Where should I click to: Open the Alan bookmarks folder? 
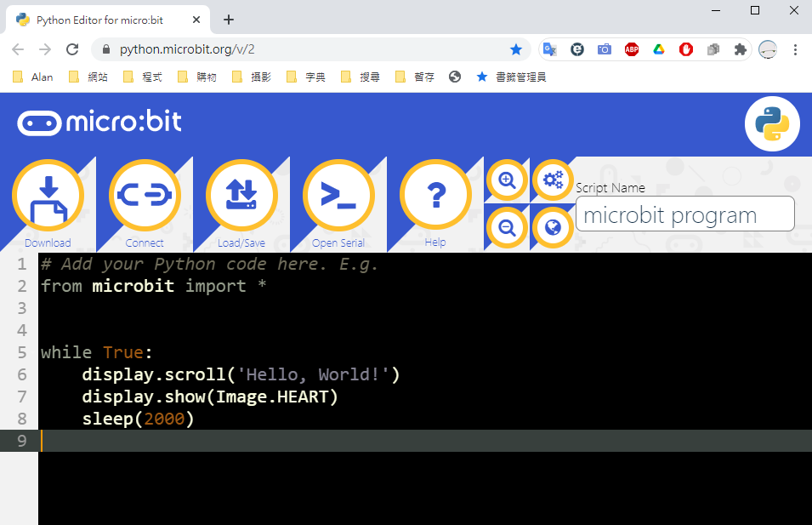pyautogui.click(x=32, y=77)
